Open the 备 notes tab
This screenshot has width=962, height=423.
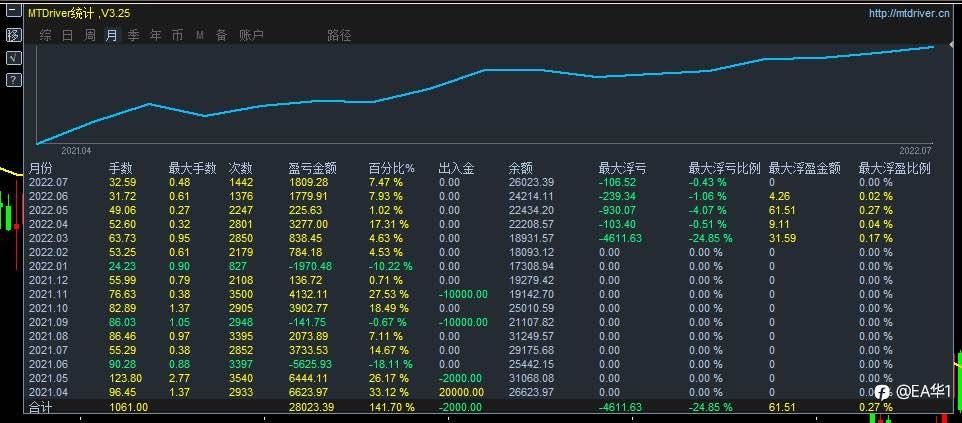click(221, 36)
